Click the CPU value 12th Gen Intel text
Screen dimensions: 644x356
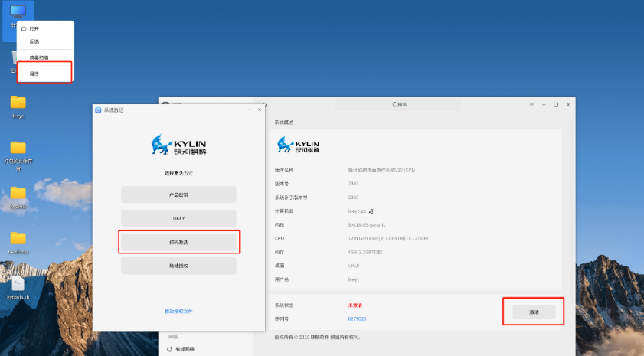tap(388, 238)
